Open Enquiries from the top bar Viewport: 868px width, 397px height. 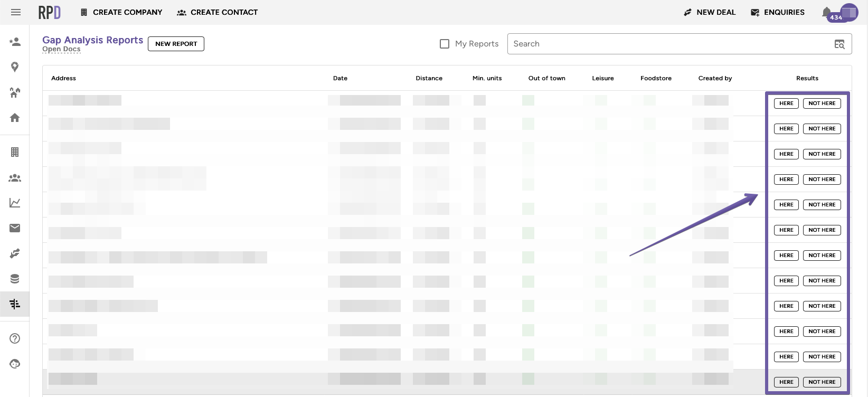[x=778, y=12]
